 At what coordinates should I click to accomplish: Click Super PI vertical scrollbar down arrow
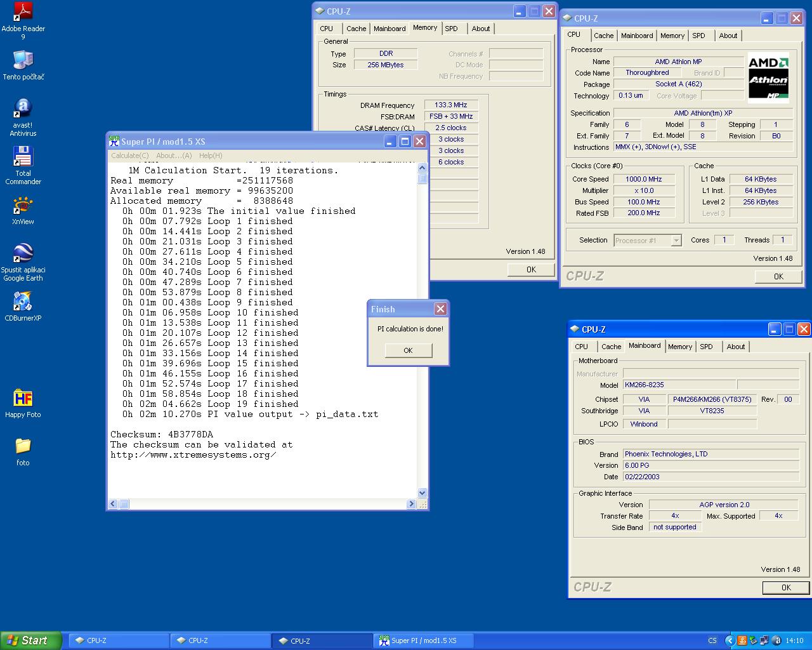[x=422, y=493]
